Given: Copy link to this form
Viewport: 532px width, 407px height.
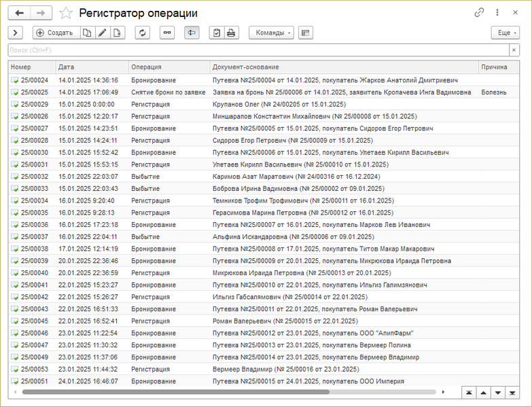Looking at the screenshot, I should [479, 12].
